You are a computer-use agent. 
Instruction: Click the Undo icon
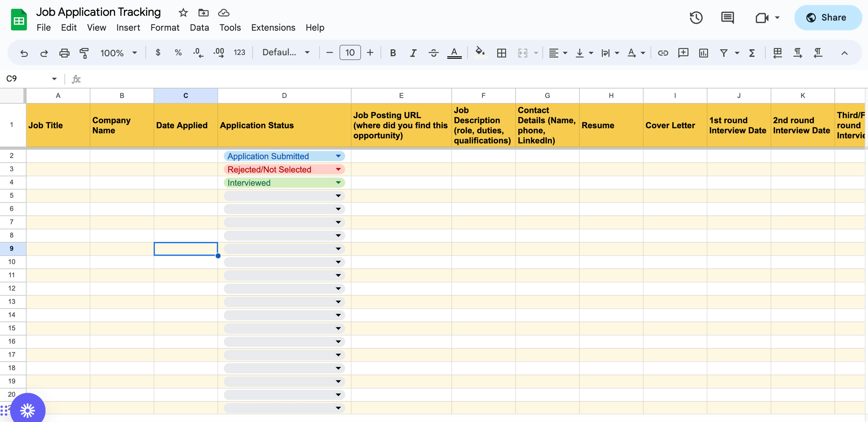pos(24,53)
